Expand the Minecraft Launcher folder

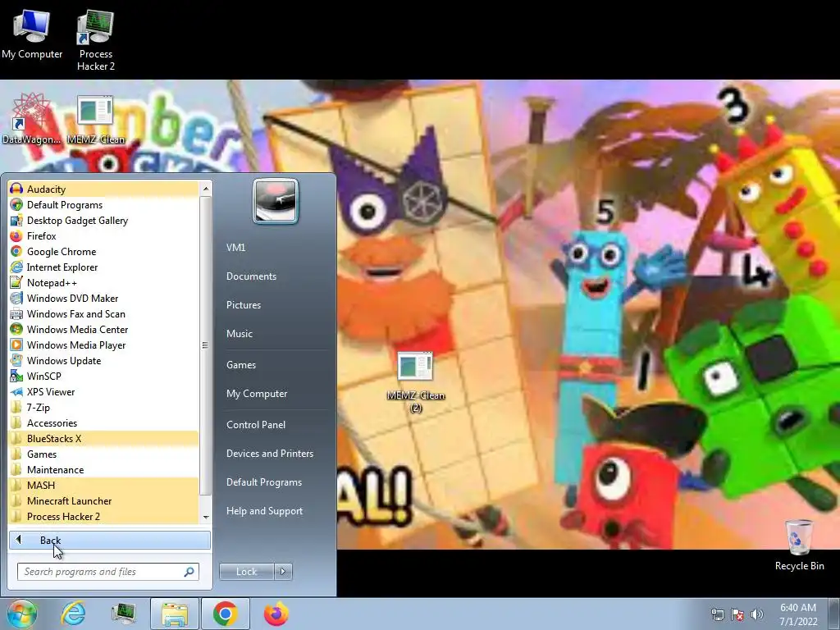pyautogui.click(x=103, y=500)
